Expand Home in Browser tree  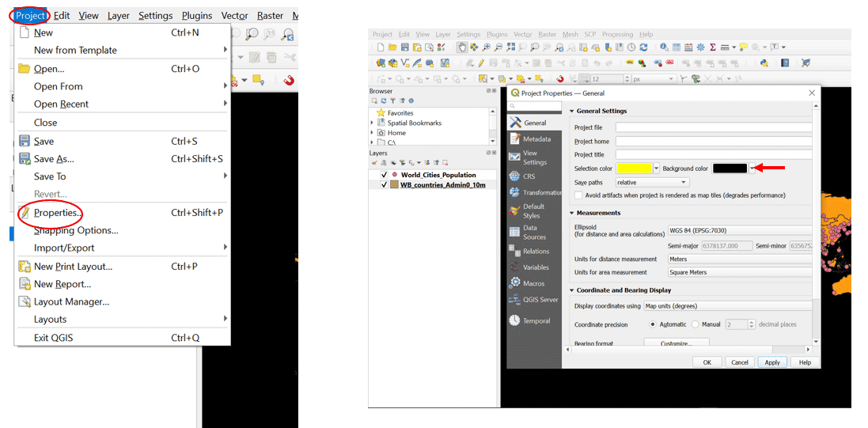(x=372, y=133)
